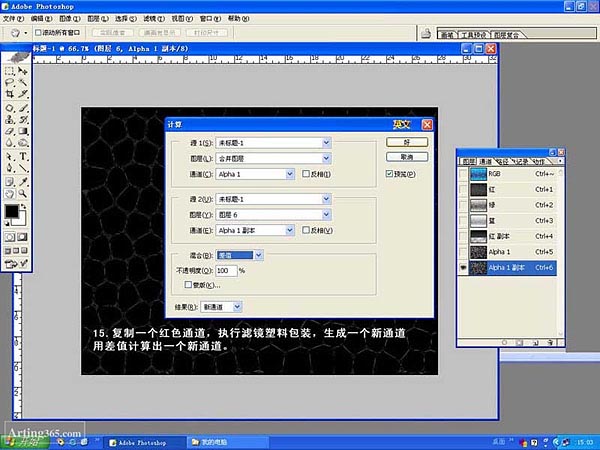
Task: Select the Eyedropper tool
Action: (23, 182)
